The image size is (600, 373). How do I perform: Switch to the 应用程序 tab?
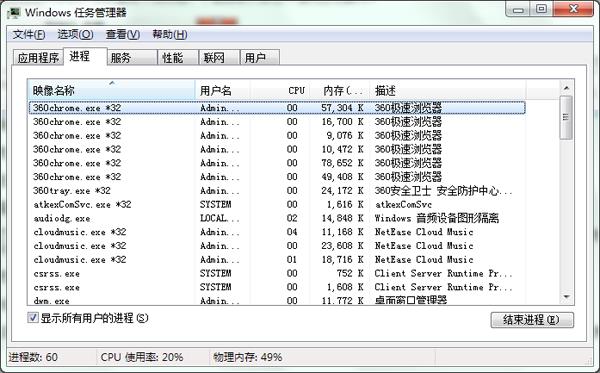point(38,58)
